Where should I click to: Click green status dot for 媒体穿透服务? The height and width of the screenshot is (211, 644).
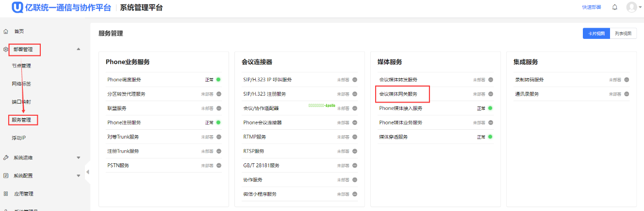pyautogui.click(x=490, y=137)
